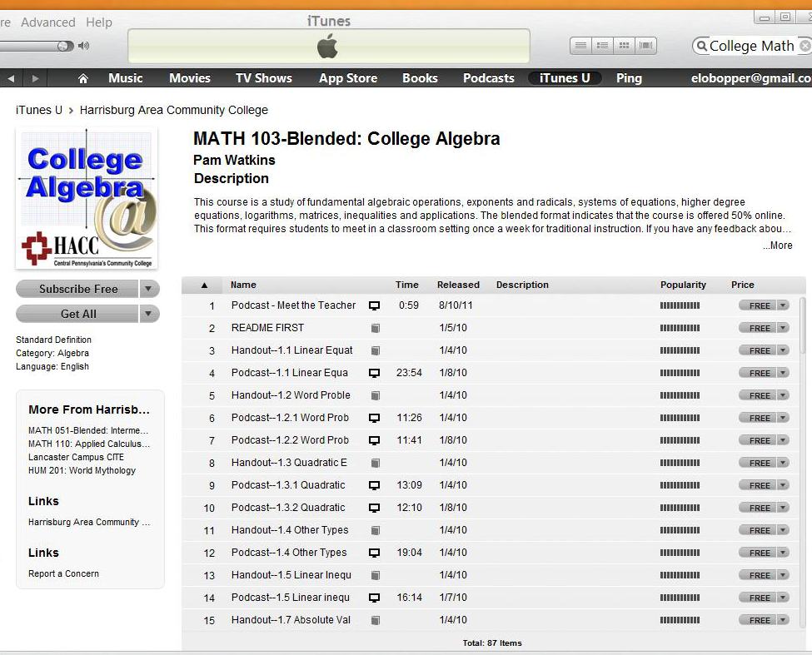Screen dimensions: 812x655
Task: Open the Help menu
Action: (x=99, y=22)
